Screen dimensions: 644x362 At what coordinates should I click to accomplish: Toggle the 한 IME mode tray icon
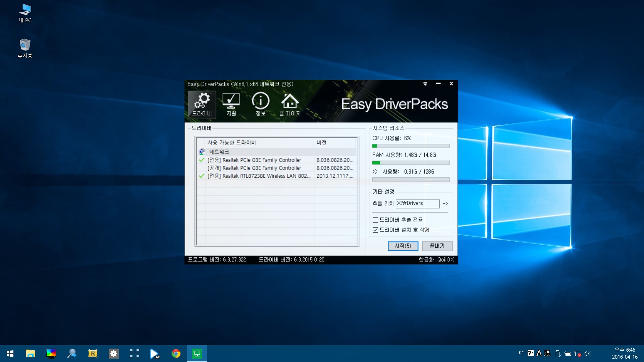pyautogui.click(x=531, y=353)
